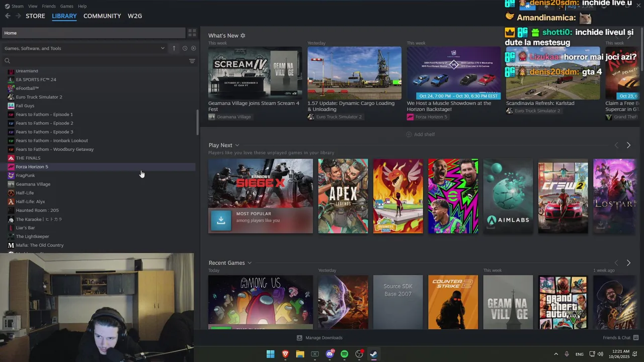Select Forza Horizon 5 game icon in list

click(11, 167)
